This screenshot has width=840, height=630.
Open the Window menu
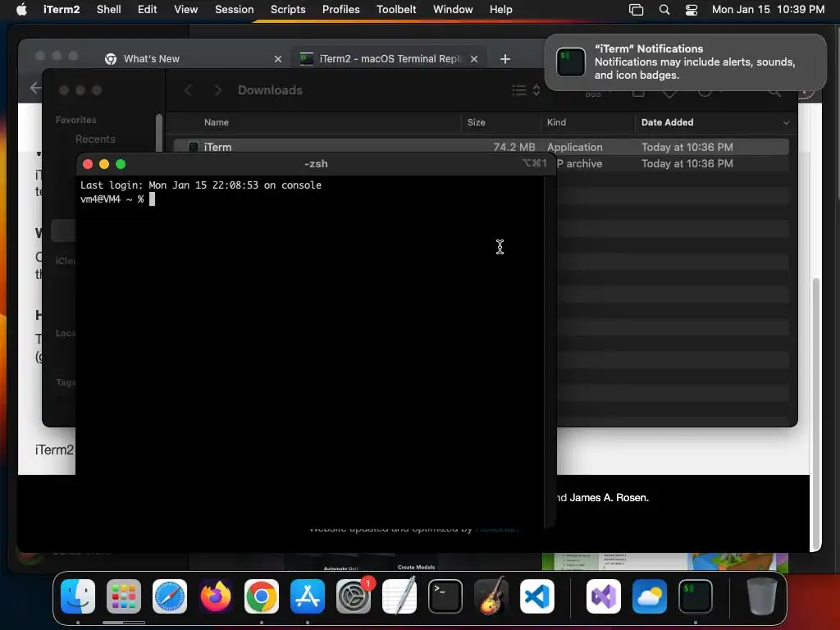(x=453, y=9)
